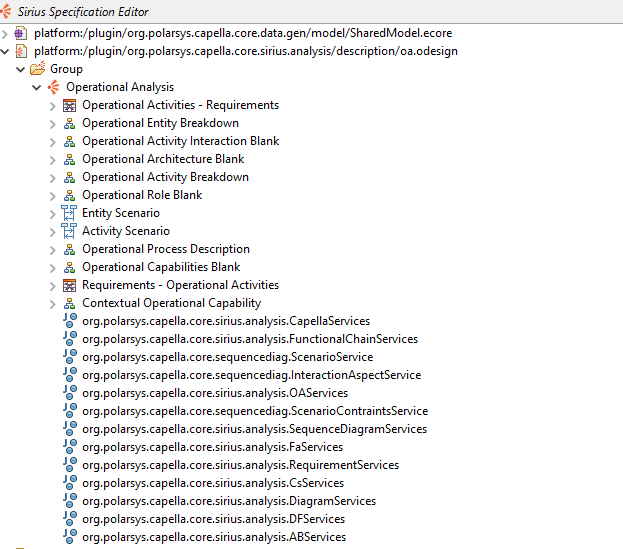
Task: Click the Java extension icon for OAServices
Action: pyautogui.click(x=70, y=392)
